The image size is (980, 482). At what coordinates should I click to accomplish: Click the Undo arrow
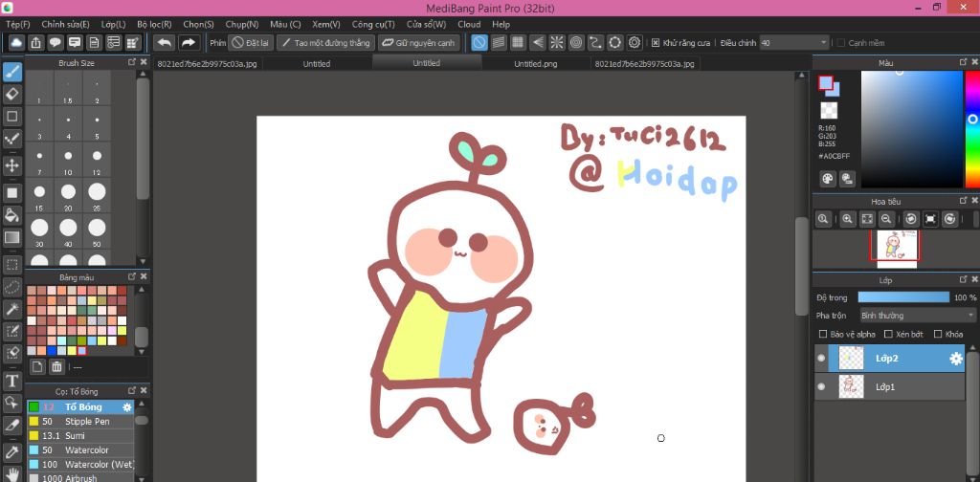point(165,42)
